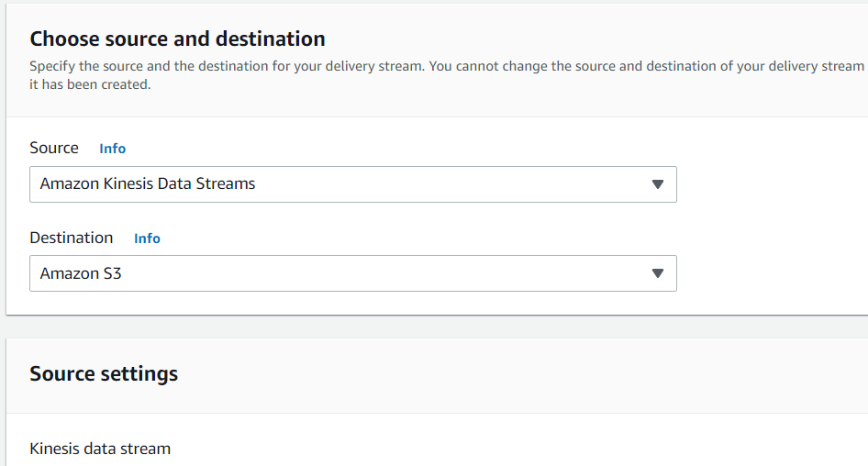Open Info link next to Destination
Viewport: 868px width, 466px height.
147,239
